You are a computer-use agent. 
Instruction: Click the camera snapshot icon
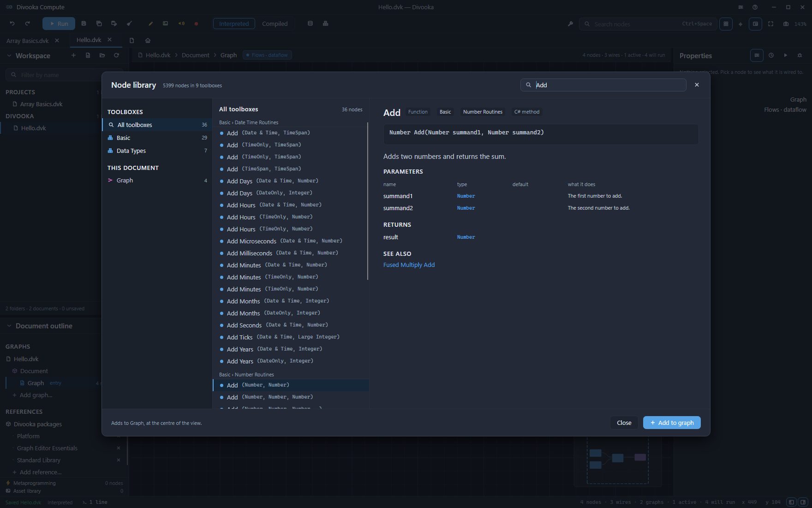click(x=786, y=24)
